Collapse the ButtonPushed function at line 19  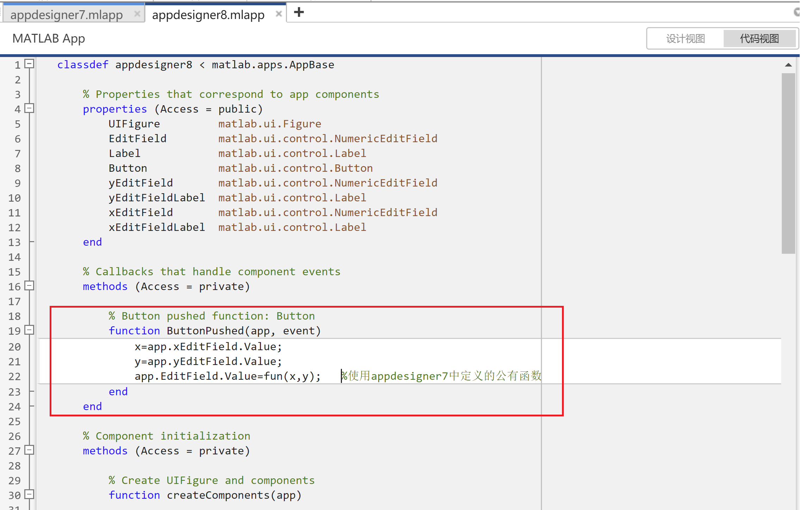[x=30, y=330]
